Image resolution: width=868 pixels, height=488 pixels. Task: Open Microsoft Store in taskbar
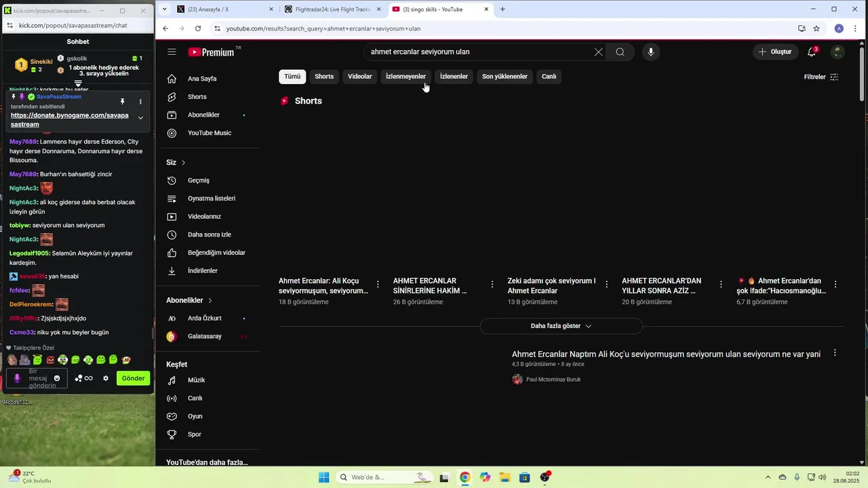coord(525,477)
